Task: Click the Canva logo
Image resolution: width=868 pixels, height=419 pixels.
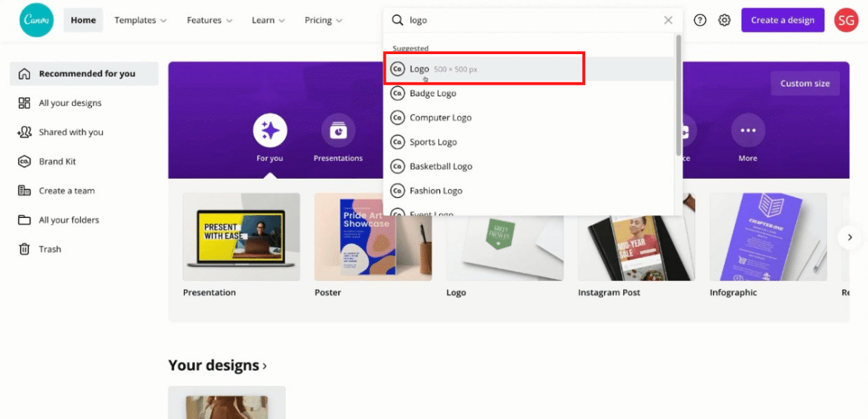Action: point(36,20)
